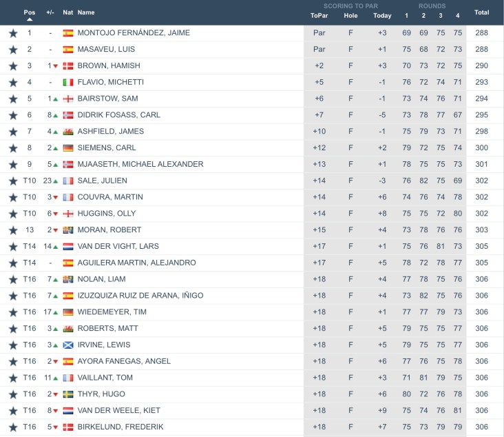
Task: Open player Mjaaseth, Michael Alexander
Action: point(140,164)
